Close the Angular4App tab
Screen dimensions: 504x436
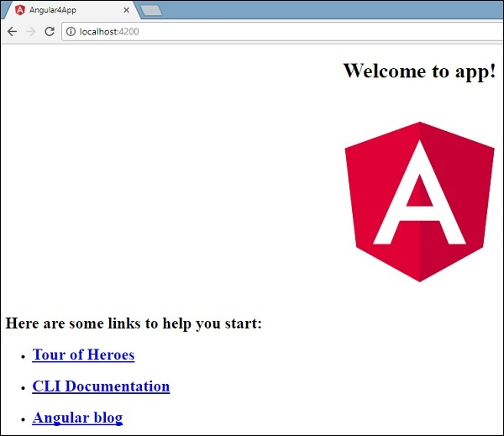[127, 10]
